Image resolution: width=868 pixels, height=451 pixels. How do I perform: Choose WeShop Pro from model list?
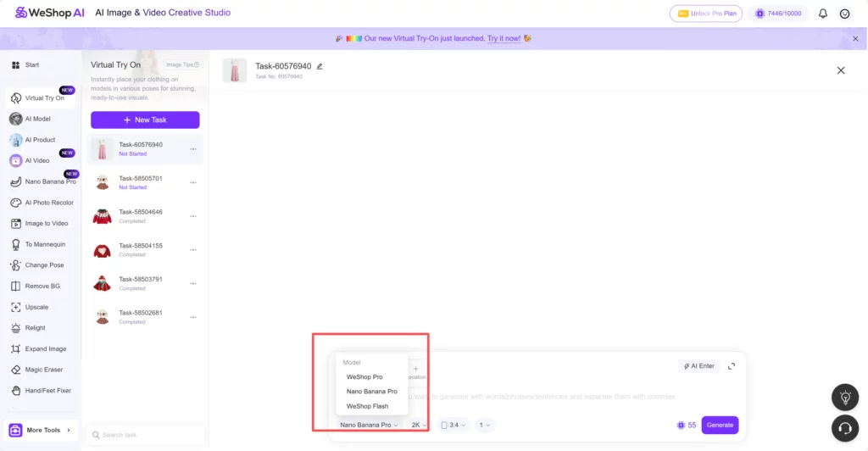[364, 376]
